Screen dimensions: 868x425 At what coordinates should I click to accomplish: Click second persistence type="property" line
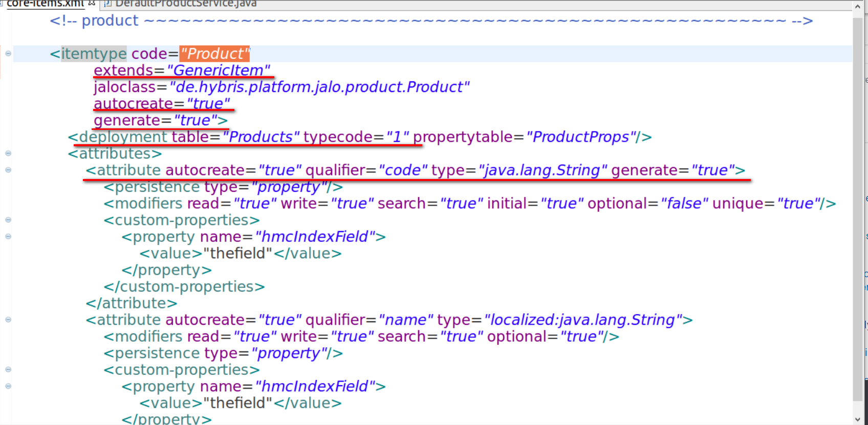(223, 353)
